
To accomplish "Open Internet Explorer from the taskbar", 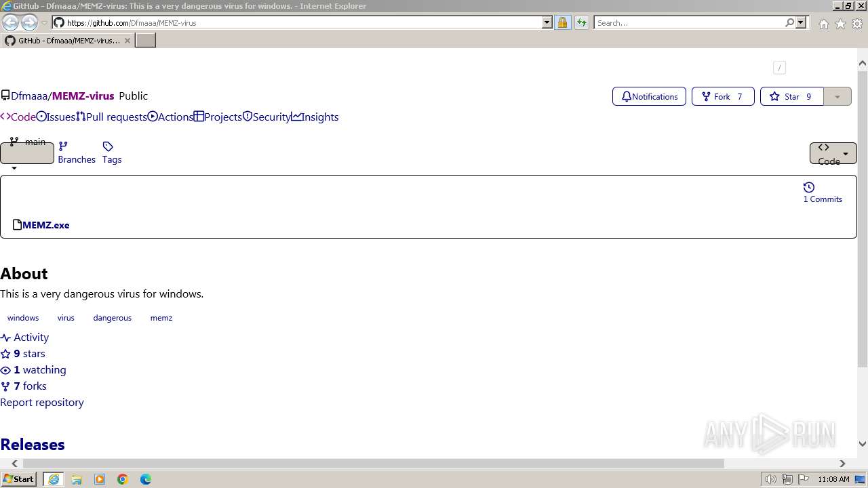I will pos(54,479).
